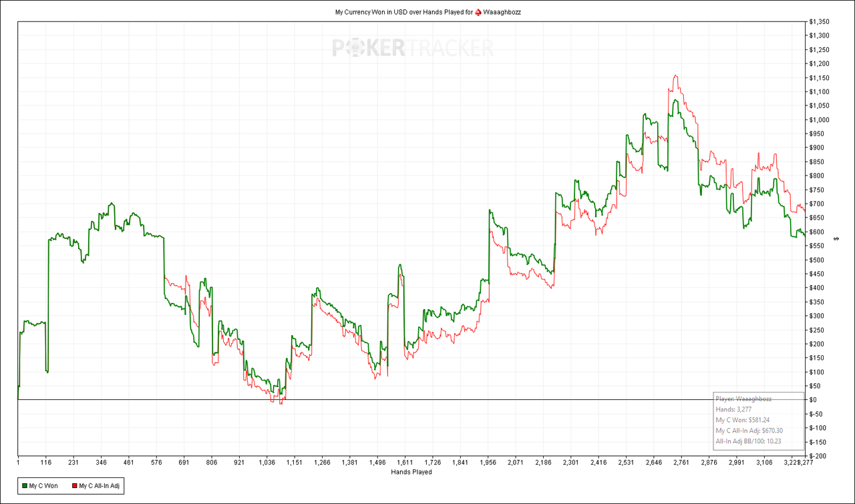This screenshot has height=504, width=855.
Task: Click the 1,036 x-axis tick label
Action: point(267,462)
